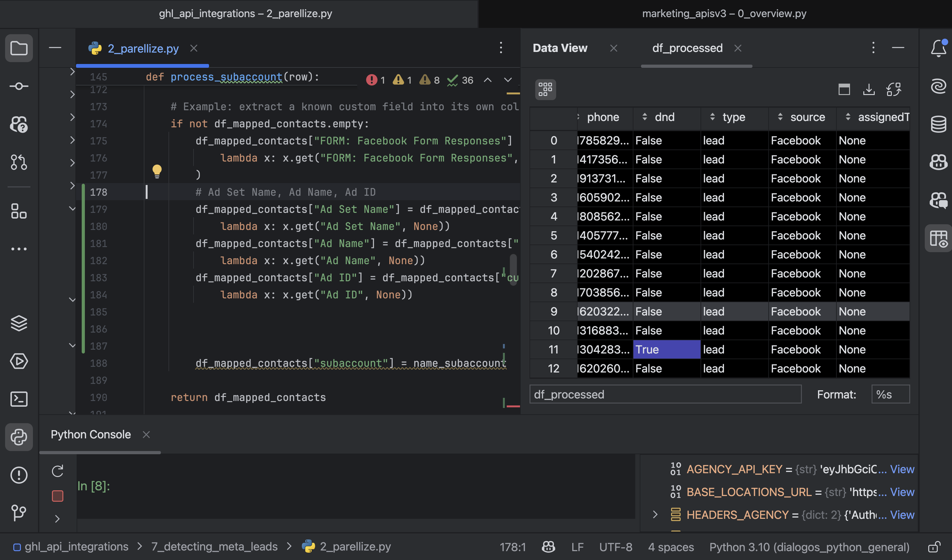Close the df_processed data tab
The image size is (952, 560).
[737, 48]
